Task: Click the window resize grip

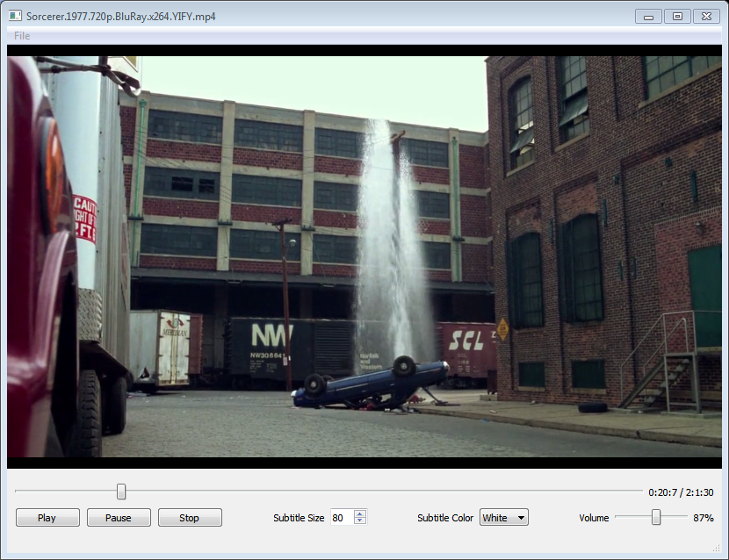Action: point(717,549)
